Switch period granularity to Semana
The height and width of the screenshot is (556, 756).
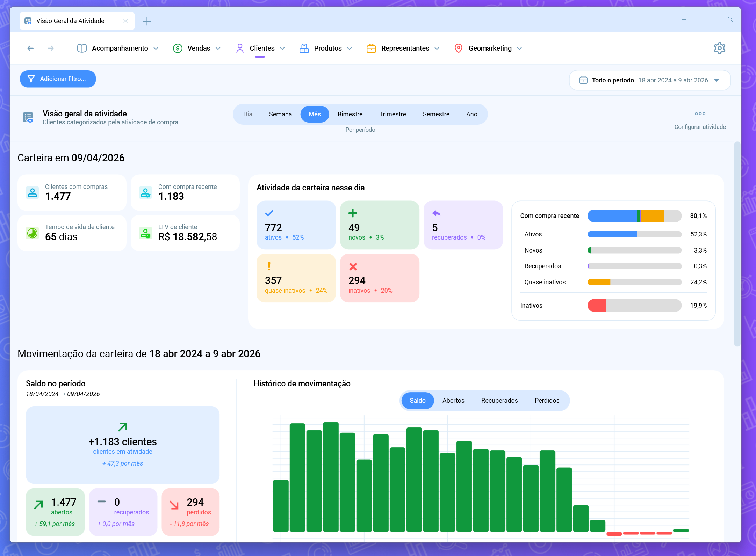280,114
